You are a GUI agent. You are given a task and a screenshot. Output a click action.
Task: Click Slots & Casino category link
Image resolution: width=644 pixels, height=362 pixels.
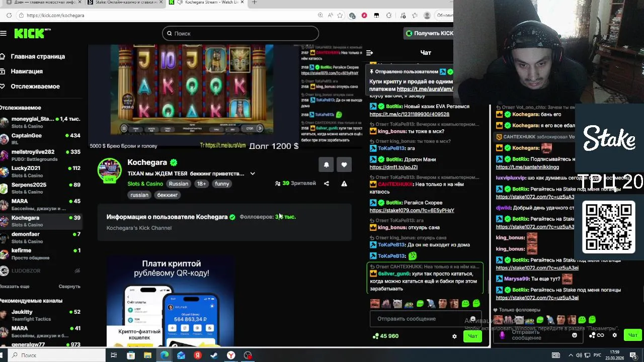[x=145, y=184]
